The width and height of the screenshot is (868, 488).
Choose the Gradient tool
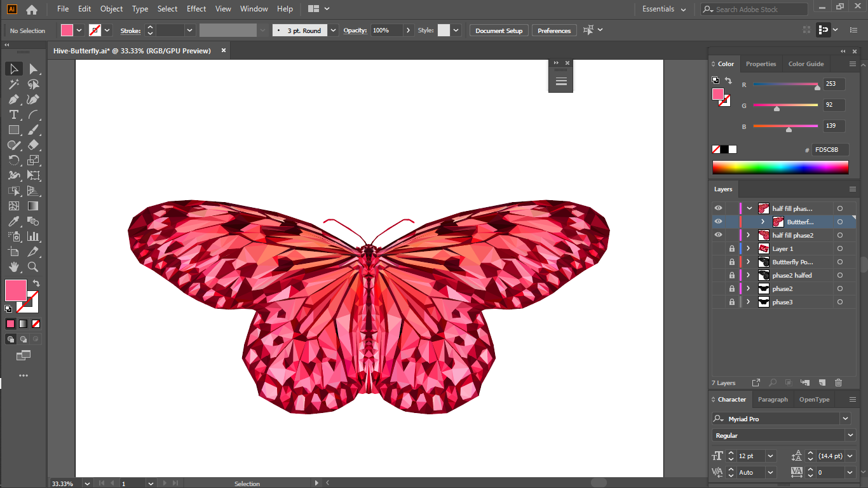[x=34, y=206]
